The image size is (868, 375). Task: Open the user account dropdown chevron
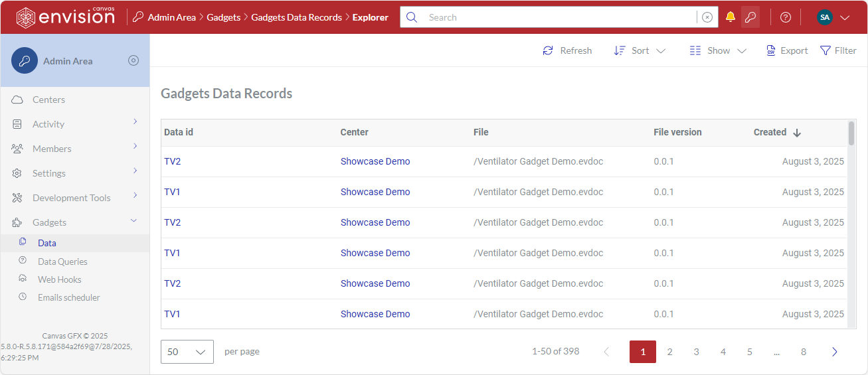click(x=845, y=18)
